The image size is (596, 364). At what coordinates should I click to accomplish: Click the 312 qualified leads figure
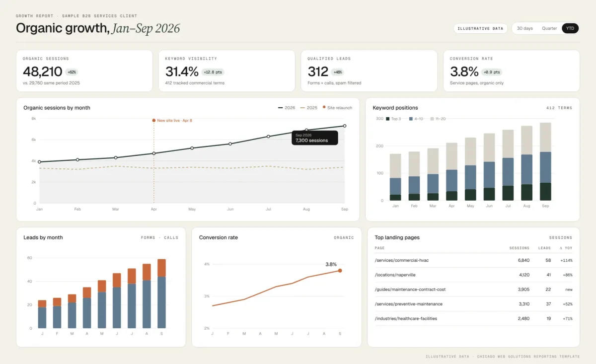point(318,72)
